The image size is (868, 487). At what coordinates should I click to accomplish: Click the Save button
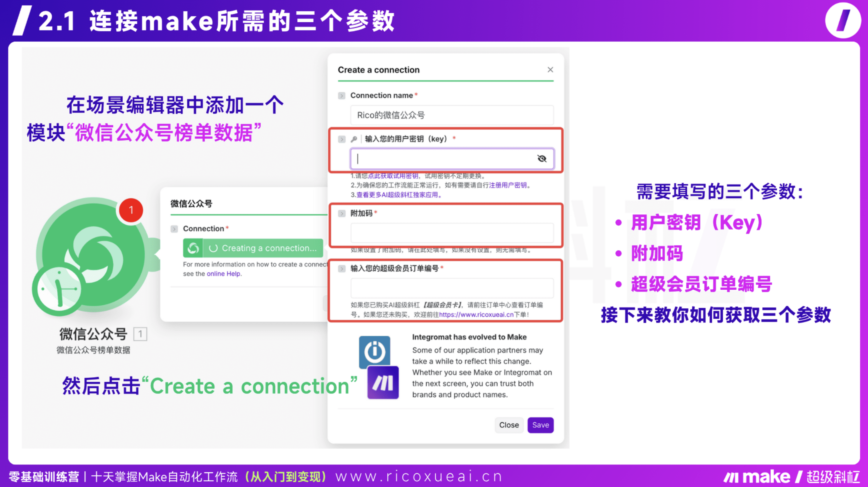(541, 425)
